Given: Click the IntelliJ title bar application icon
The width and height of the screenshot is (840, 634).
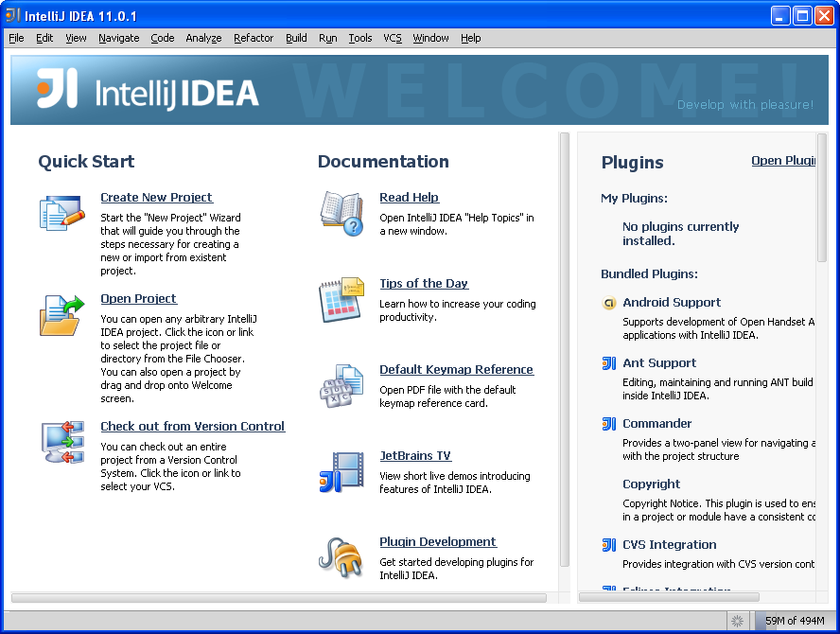Looking at the screenshot, I should pos(12,15).
